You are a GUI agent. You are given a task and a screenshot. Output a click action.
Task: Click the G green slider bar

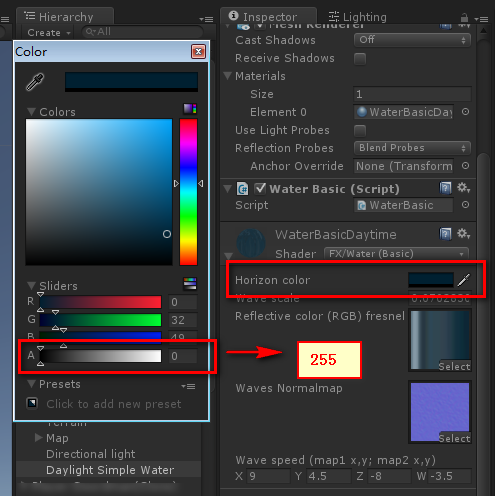pyautogui.click(x=100, y=320)
